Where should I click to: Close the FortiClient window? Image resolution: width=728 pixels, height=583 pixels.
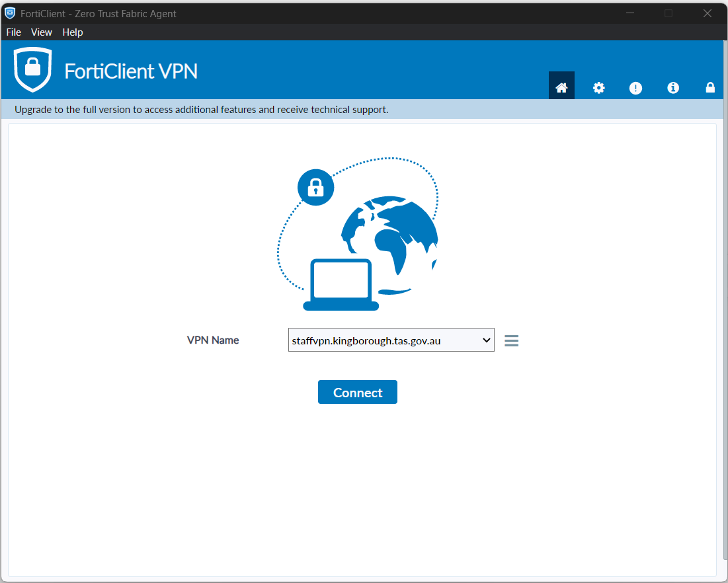click(707, 13)
